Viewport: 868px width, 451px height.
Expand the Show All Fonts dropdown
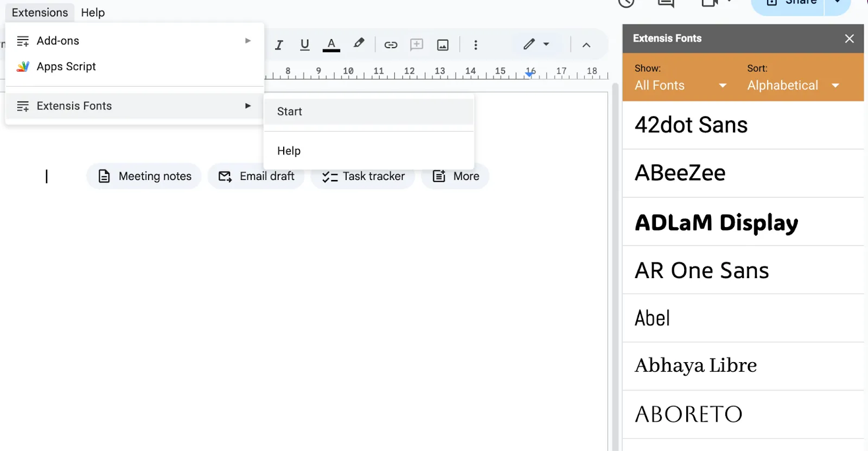click(681, 85)
